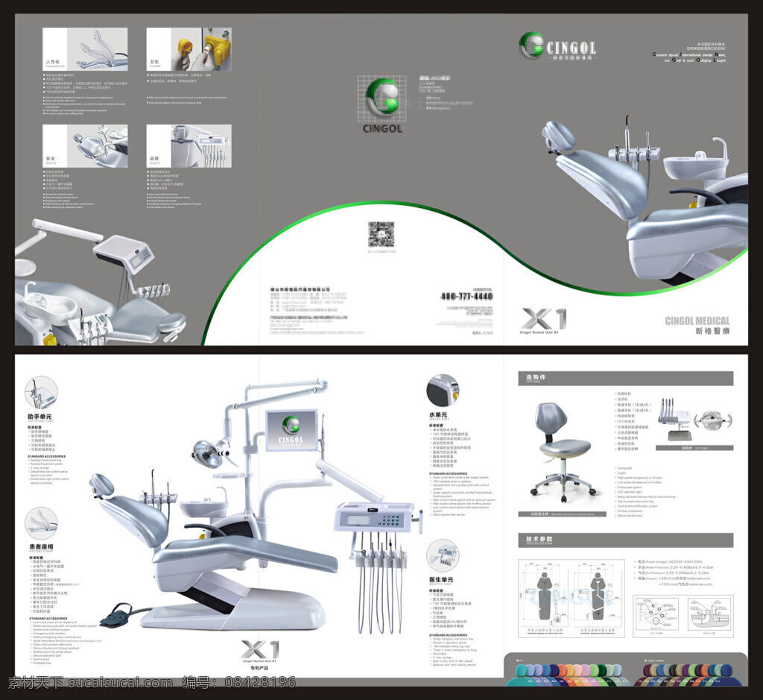This screenshot has height=700, width=763.
Task: Open the 卫生 thumbnail image
Action: [x=189, y=49]
